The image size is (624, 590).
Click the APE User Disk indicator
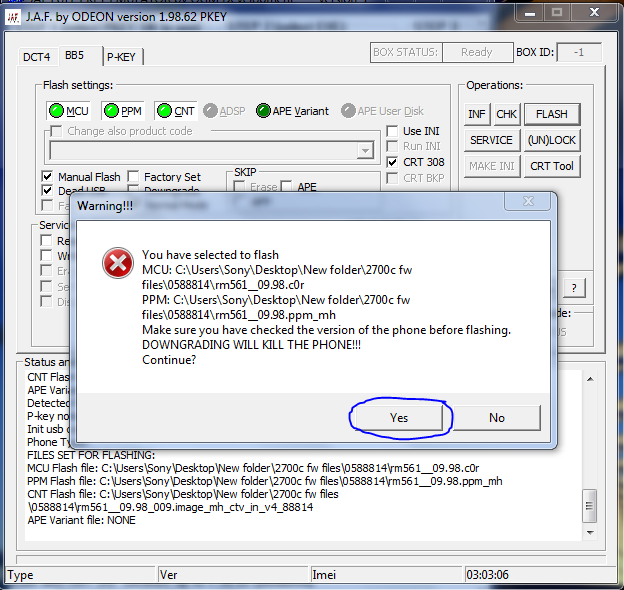click(382, 111)
